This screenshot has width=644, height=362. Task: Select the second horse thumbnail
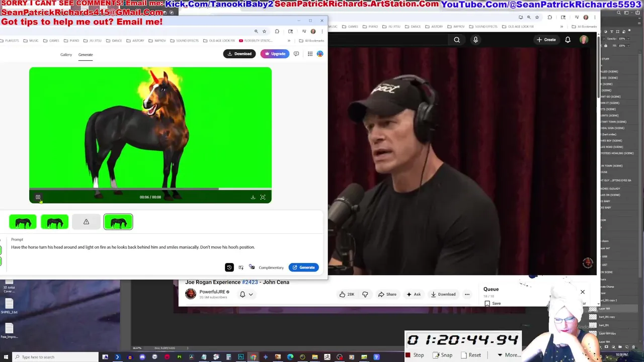(x=54, y=222)
